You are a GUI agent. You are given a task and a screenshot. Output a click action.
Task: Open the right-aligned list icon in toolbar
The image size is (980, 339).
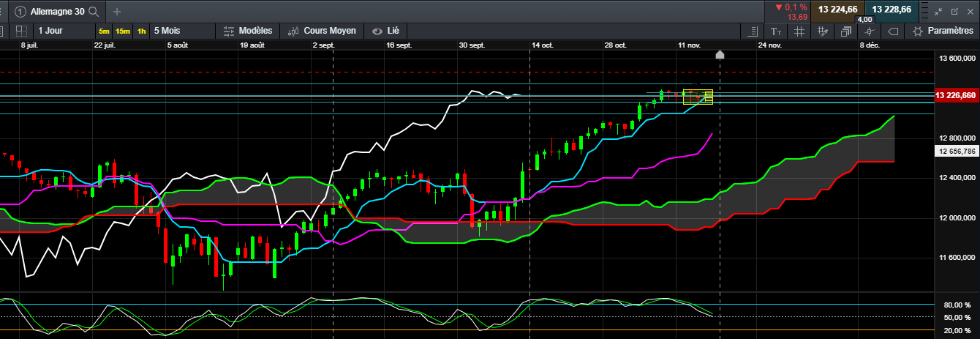tap(753, 31)
